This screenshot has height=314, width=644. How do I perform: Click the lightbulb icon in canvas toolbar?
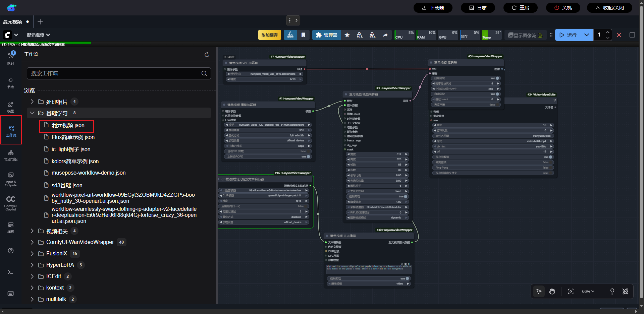pyautogui.click(x=612, y=292)
